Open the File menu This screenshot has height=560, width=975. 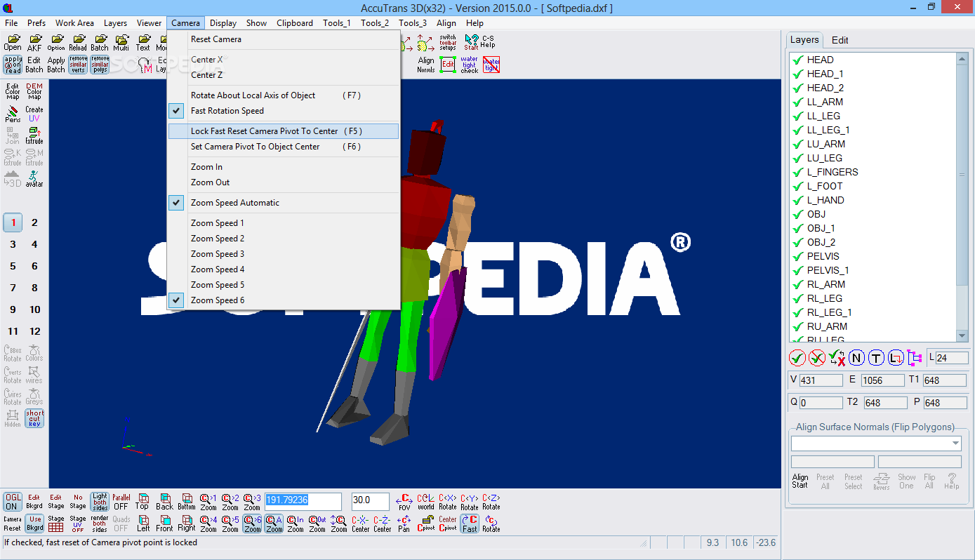pyautogui.click(x=11, y=23)
